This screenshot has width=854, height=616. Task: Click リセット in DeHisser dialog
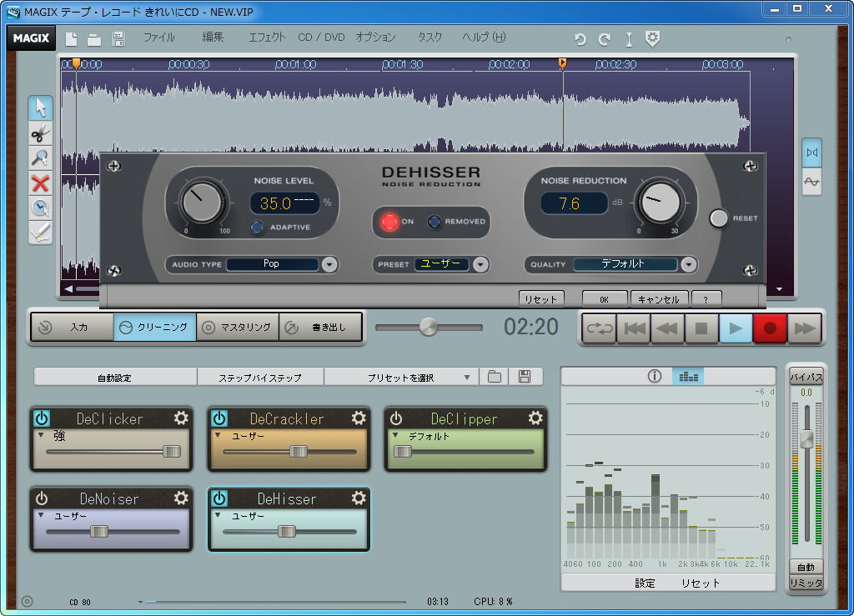[x=540, y=299]
